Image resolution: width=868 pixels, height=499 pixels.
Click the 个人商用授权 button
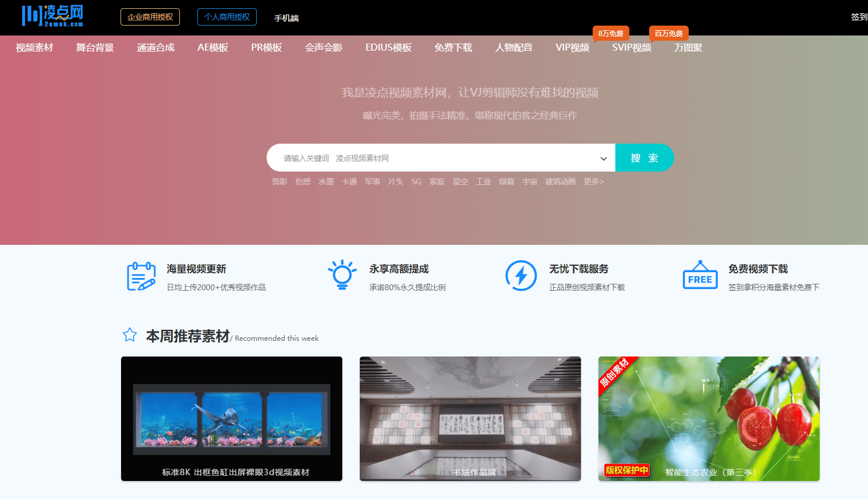point(227,17)
